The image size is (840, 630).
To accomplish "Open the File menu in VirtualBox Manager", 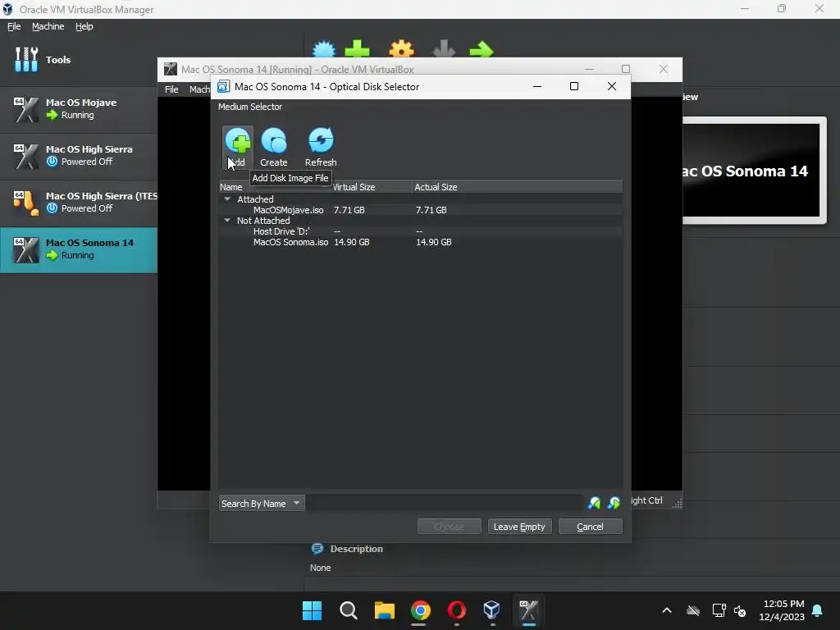I will [x=14, y=26].
